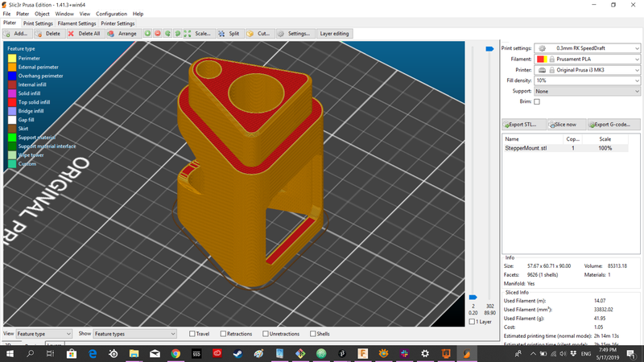Rotate object 45° clockwise icon
The width and height of the screenshot is (644, 362).
click(178, 34)
